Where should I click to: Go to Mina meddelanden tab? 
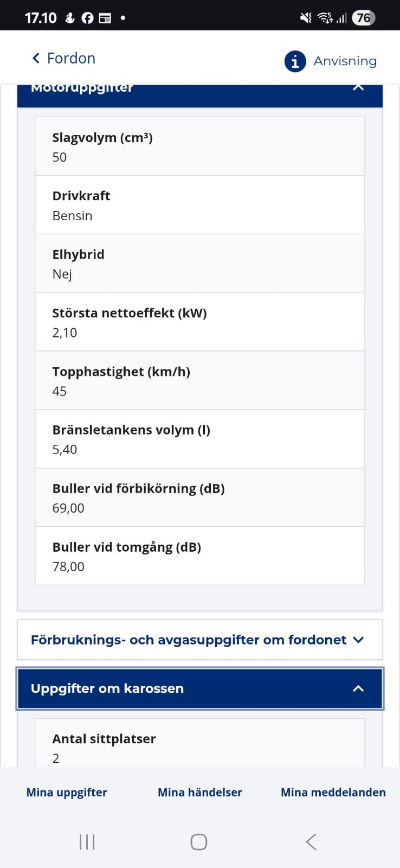coord(333,792)
